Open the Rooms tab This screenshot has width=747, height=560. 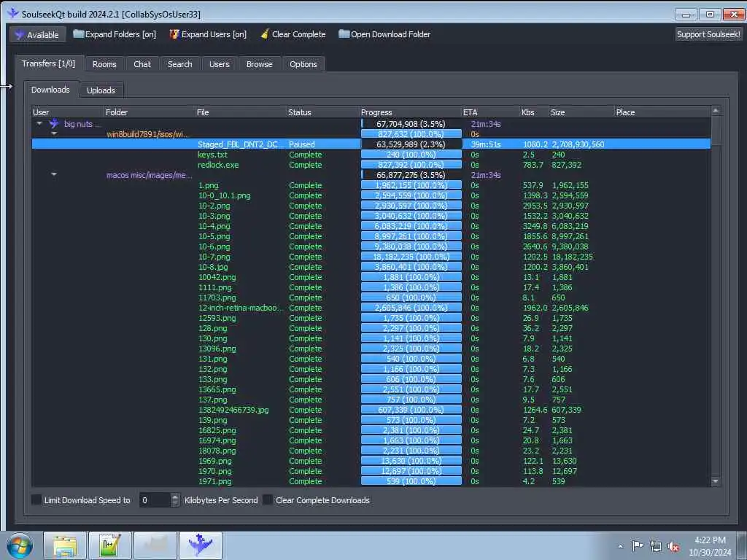(x=104, y=64)
